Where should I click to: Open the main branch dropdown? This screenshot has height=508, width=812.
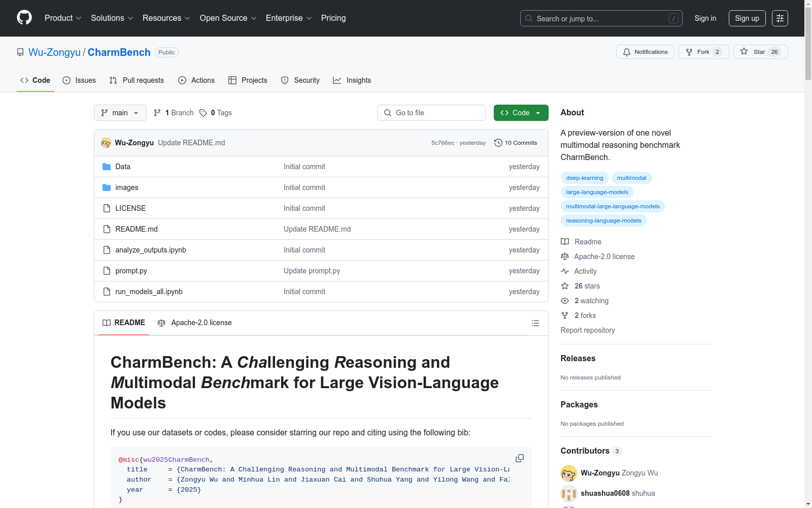click(120, 113)
